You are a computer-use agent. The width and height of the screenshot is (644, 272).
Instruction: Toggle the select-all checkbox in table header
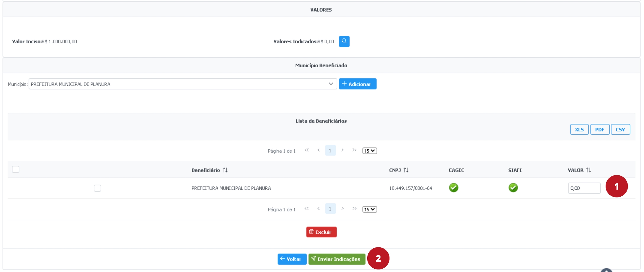point(16,170)
